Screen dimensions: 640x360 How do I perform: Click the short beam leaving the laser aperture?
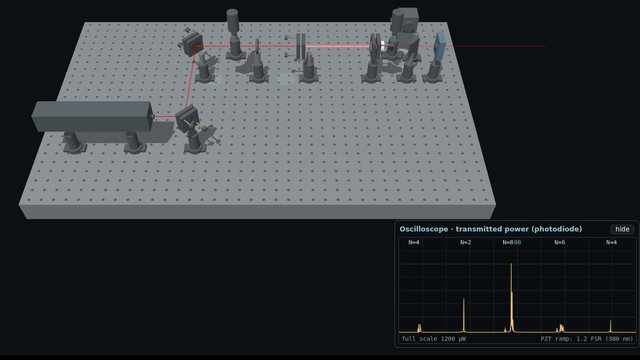coord(164,117)
